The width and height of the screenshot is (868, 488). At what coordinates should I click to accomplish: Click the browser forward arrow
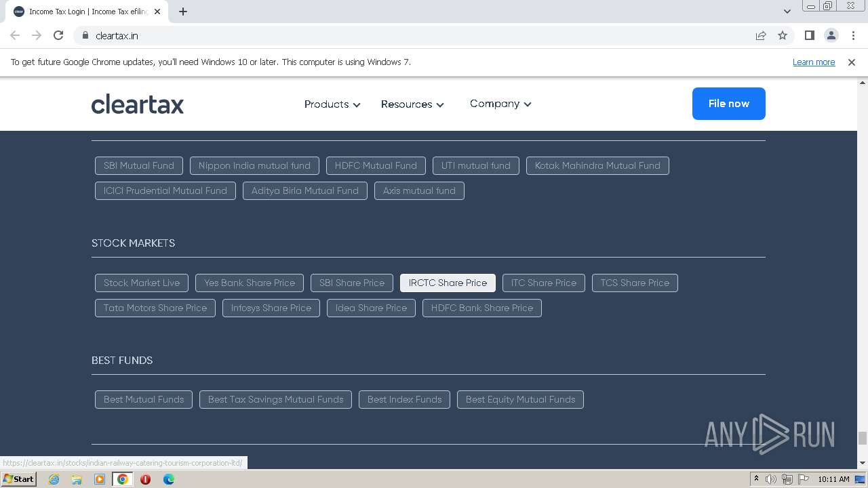(x=37, y=35)
